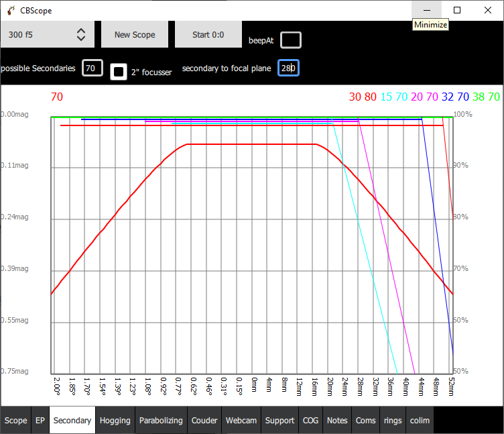Viewport: 504px width, 434px height.
Task: Go to the Support tab
Action: (x=279, y=420)
